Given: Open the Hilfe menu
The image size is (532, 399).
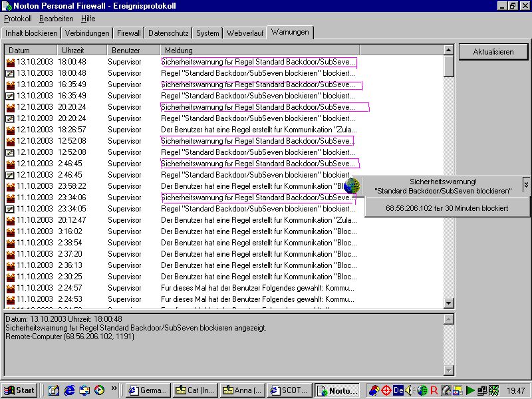Looking at the screenshot, I should click(x=88, y=19).
